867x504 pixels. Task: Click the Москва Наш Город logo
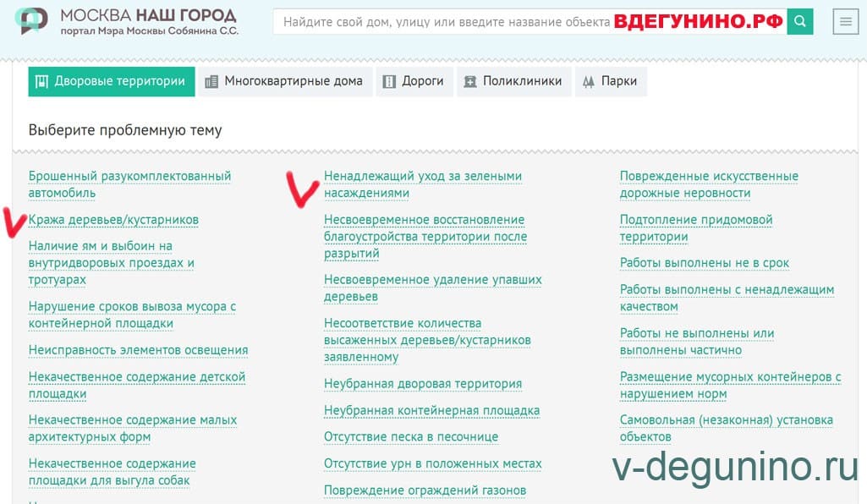[127, 22]
